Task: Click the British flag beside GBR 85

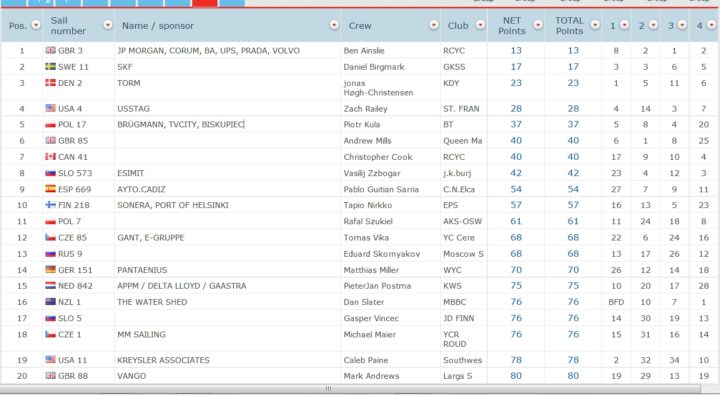Action: pos(51,140)
